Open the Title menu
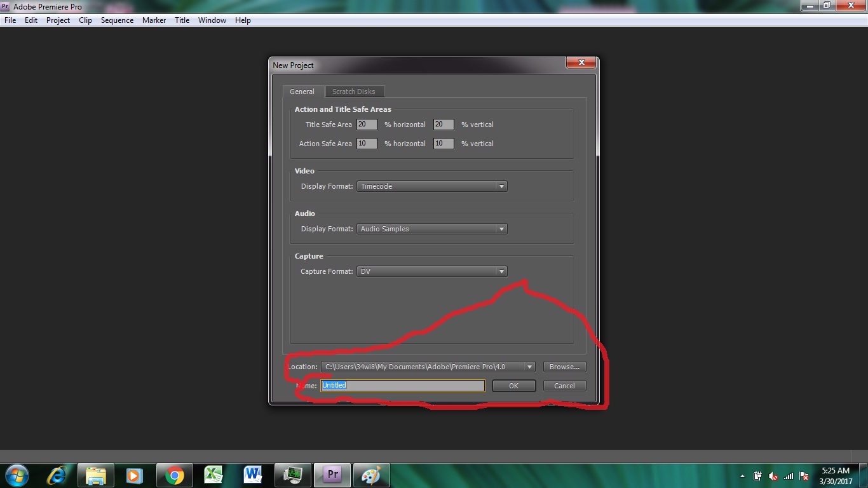Screen dimensions: 868x488 pyautogui.click(x=182, y=20)
